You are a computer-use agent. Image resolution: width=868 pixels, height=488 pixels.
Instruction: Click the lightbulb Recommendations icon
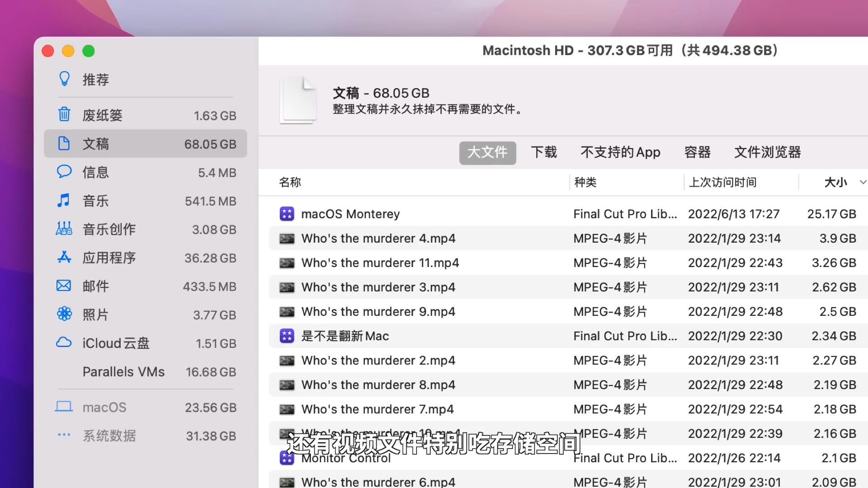click(x=64, y=79)
